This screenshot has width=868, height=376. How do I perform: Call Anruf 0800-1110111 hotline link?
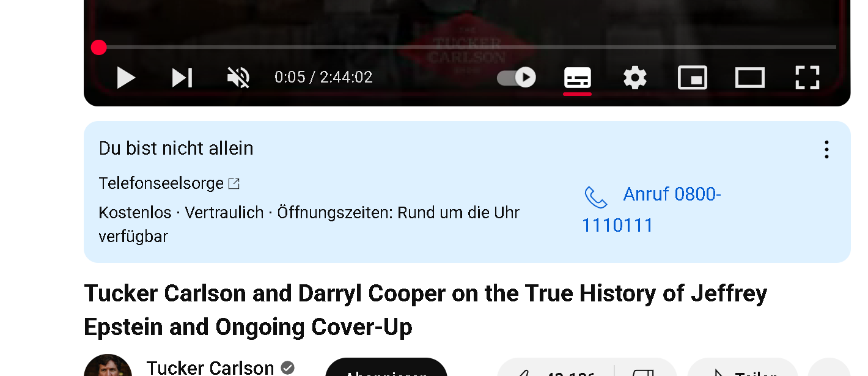pyautogui.click(x=652, y=210)
